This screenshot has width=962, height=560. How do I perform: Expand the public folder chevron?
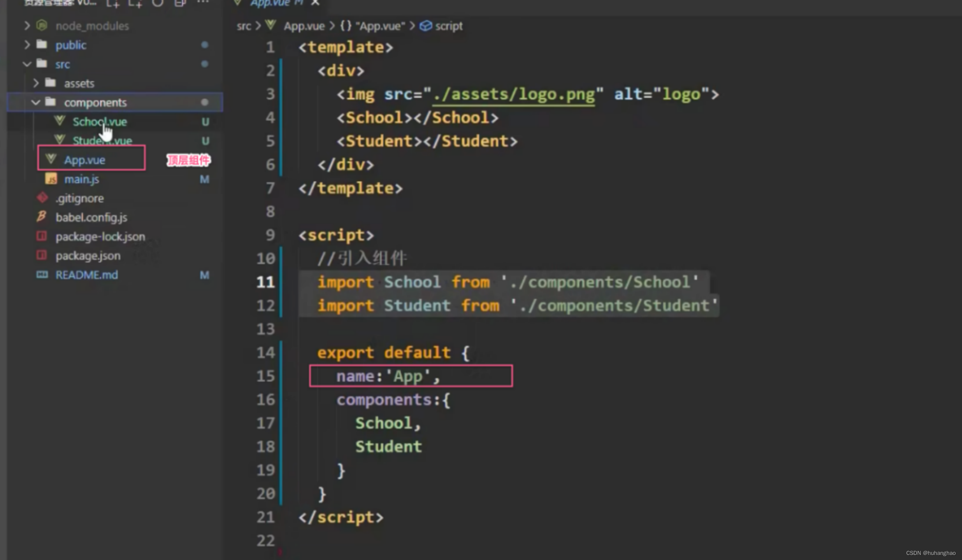tap(27, 45)
